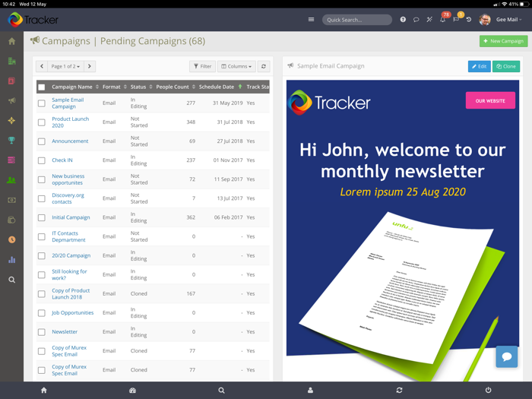Tap the bottom bar power icon
This screenshot has height=399, width=532.
(x=488, y=390)
